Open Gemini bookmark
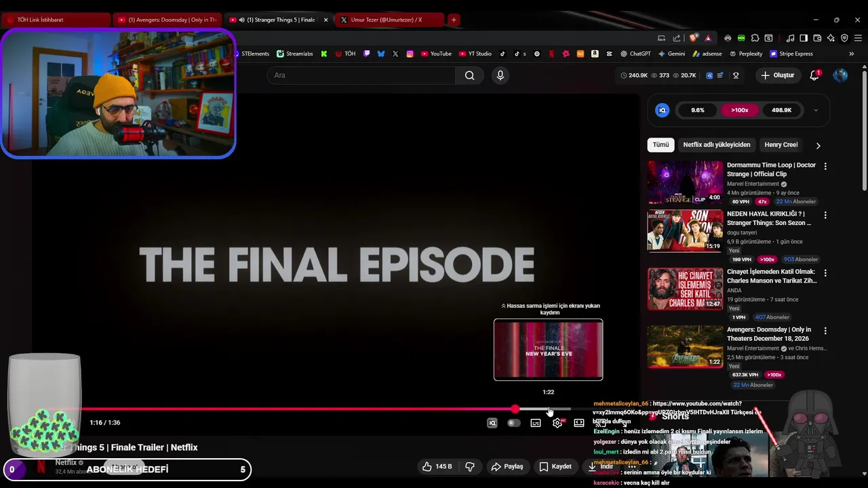 [x=671, y=54]
